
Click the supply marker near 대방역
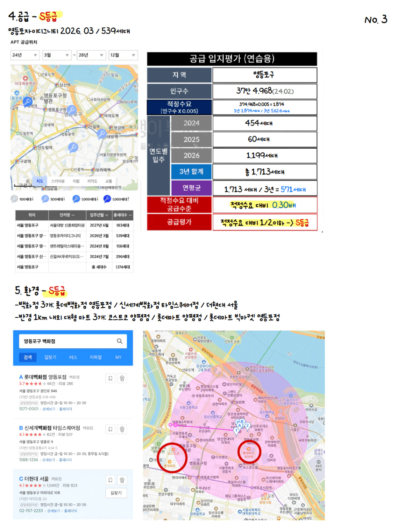pyautogui.click(x=102, y=134)
